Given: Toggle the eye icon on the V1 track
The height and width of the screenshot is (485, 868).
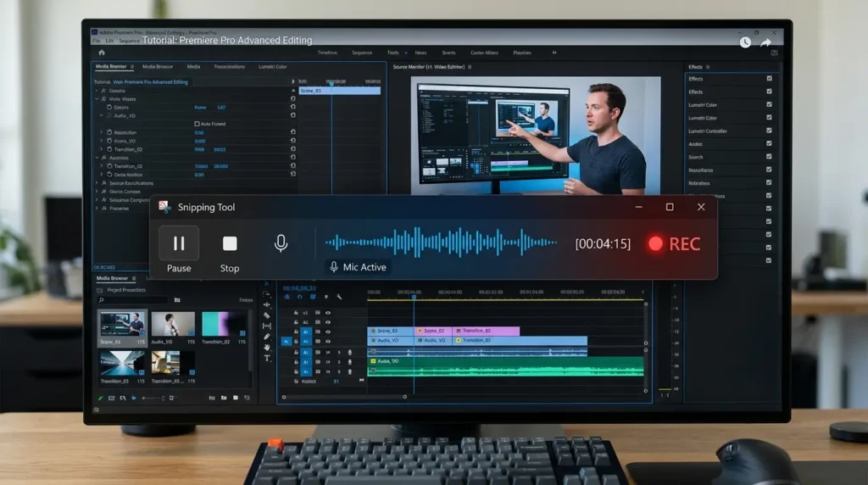Looking at the screenshot, I should (x=328, y=313).
